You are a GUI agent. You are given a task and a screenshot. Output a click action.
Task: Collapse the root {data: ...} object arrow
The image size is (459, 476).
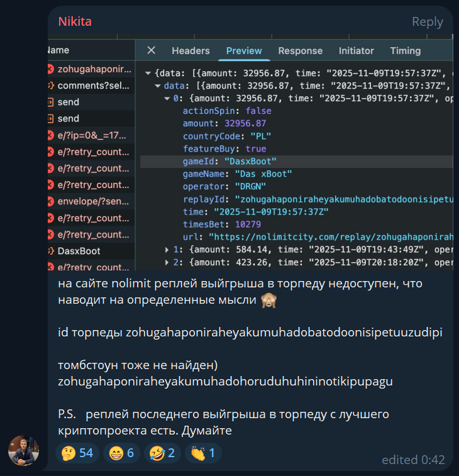coord(148,73)
